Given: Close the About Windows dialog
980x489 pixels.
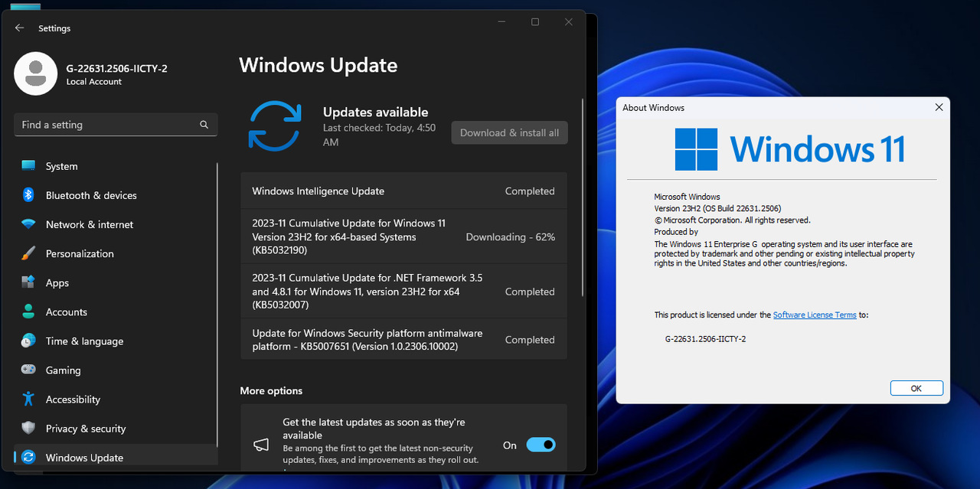Looking at the screenshot, I should pyautogui.click(x=939, y=108).
